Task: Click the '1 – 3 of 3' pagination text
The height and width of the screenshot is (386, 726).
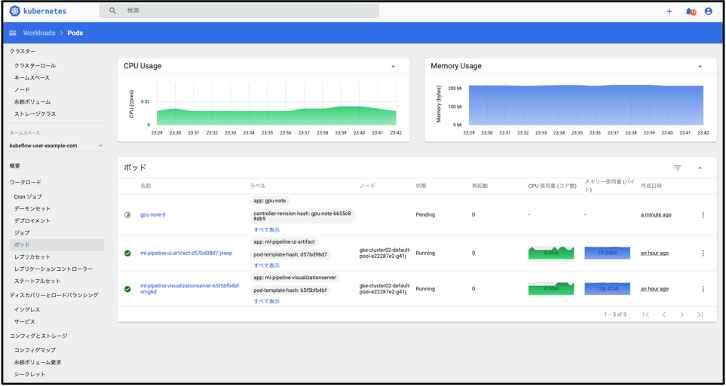Action: point(615,314)
